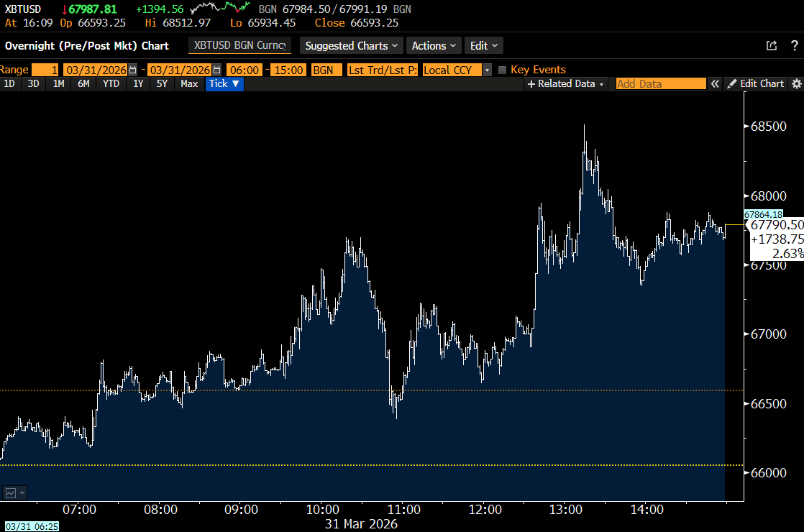Click the Overnight (Pre/Post Mkt) Chart title
This screenshot has width=804, height=532.
point(86,45)
